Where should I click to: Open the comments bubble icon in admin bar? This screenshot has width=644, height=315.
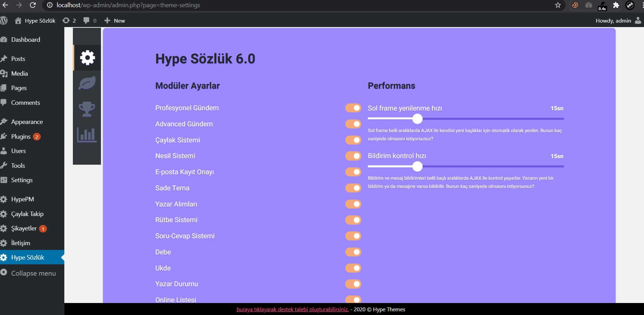coord(90,21)
